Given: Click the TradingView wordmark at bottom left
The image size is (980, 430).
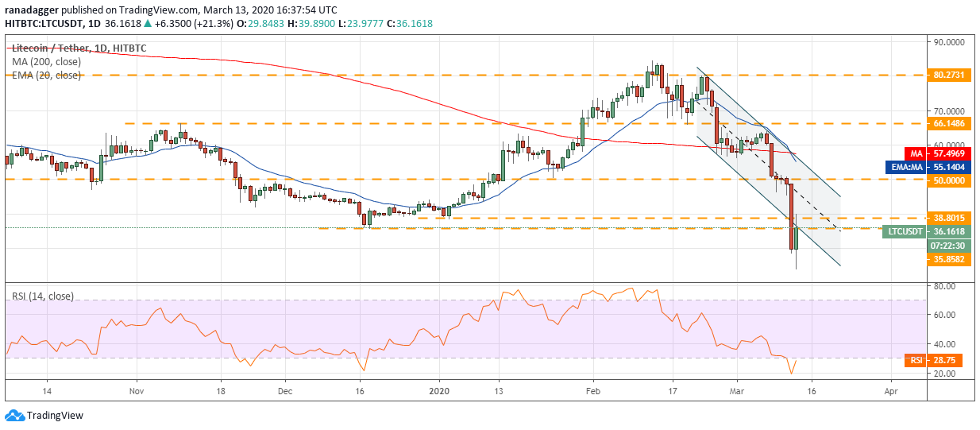Looking at the screenshot, I should click(x=55, y=415).
